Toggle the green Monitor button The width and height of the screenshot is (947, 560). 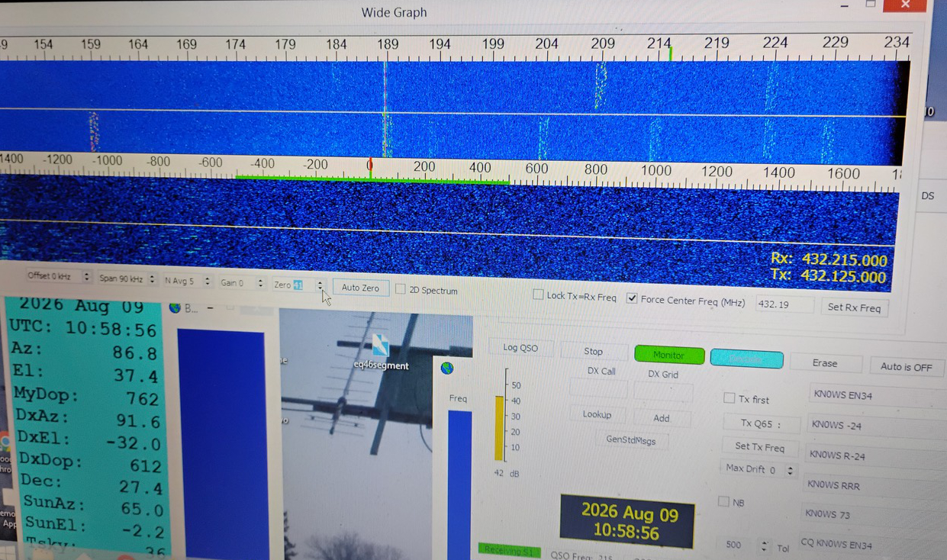coord(668,355)
